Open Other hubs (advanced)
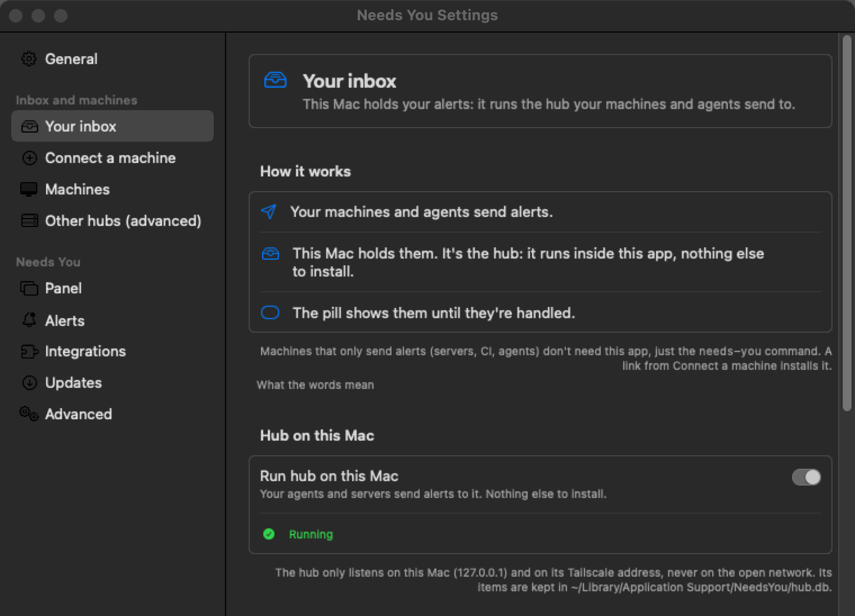855x616 pixels. tap(112, 221)
